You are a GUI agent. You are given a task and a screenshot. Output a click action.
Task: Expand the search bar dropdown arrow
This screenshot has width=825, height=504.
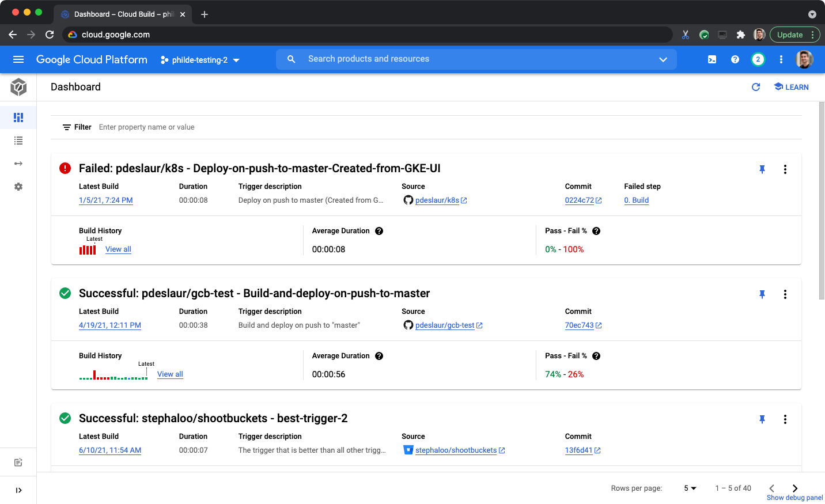(x=663, y=59)
